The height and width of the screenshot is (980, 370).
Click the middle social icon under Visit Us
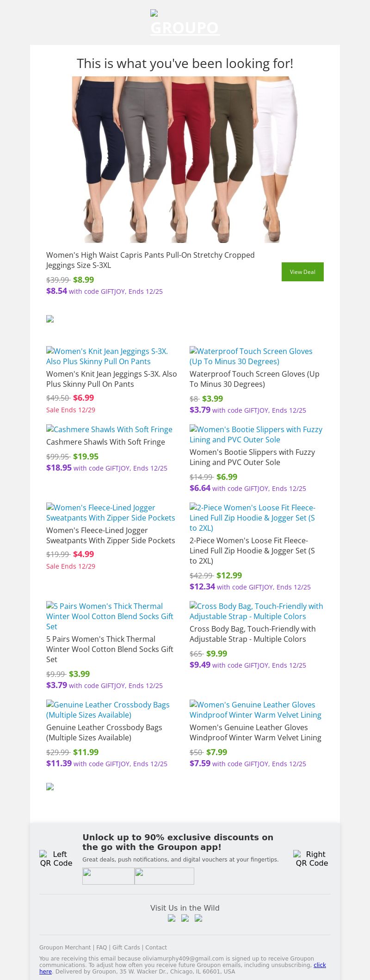(185, 918)
